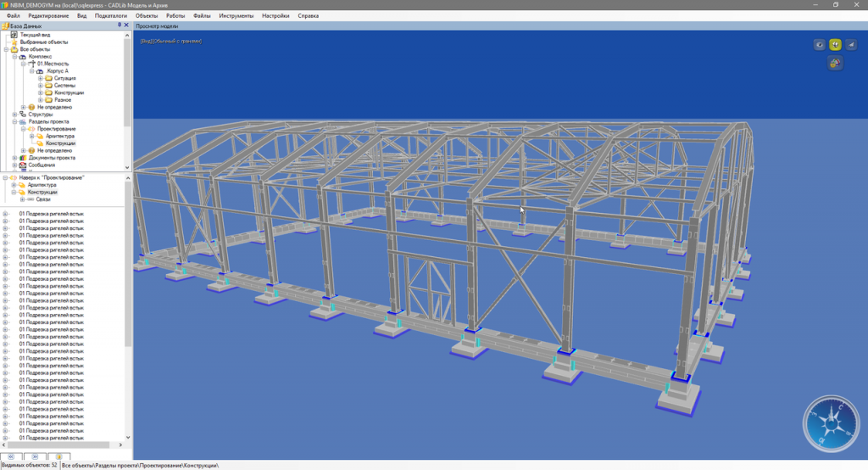Click the Корпус А icon

40,71
